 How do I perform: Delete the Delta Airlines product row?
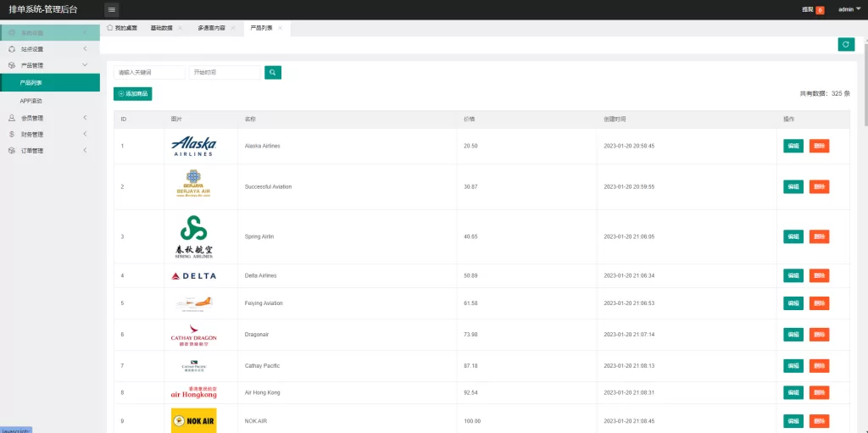[819, 275]
